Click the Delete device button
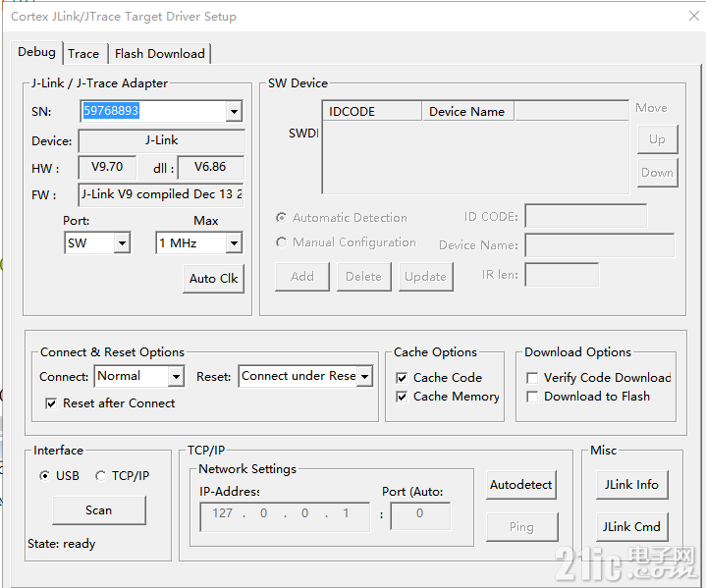Image resolution: width=706 pixels, height=588 pixels. (364, 277)
